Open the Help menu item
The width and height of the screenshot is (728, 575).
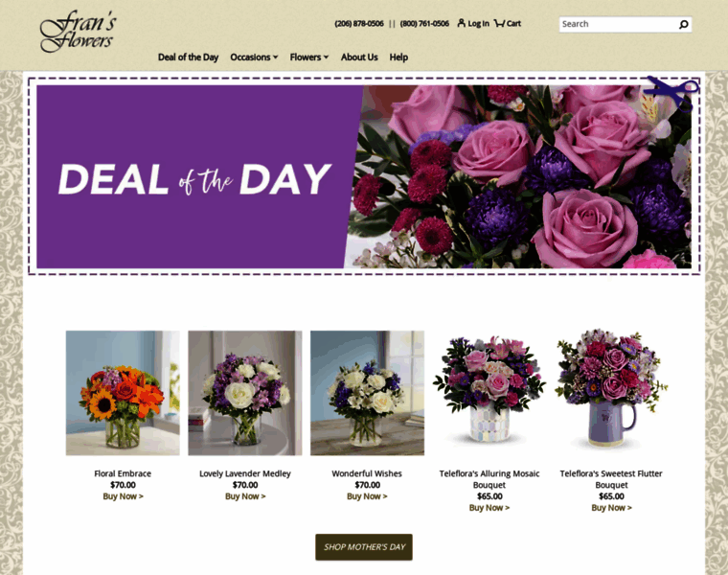pyautogui.click(x=398, y=57)
